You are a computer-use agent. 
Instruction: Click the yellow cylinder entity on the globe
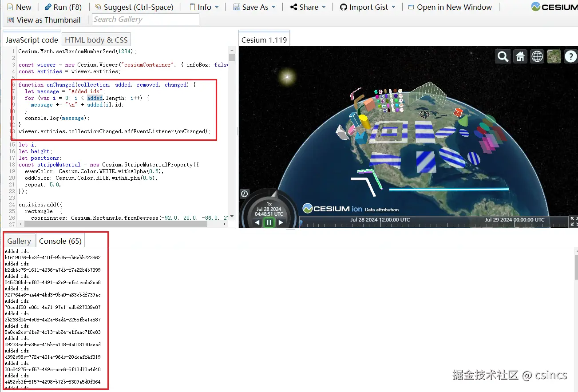pyautogui.click(x=364, y=122)
